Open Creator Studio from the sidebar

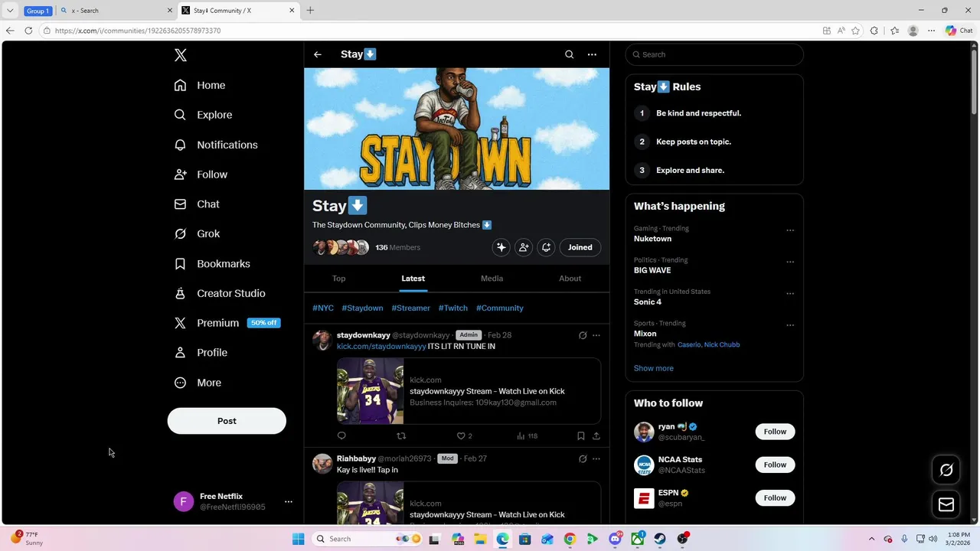click(220, 293)
